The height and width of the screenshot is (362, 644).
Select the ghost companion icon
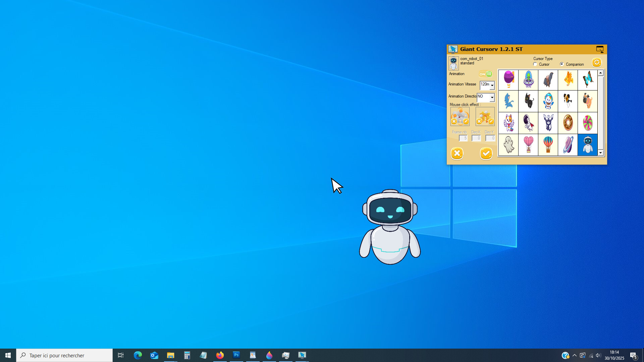pyautogui.click(x=508, y=145)
